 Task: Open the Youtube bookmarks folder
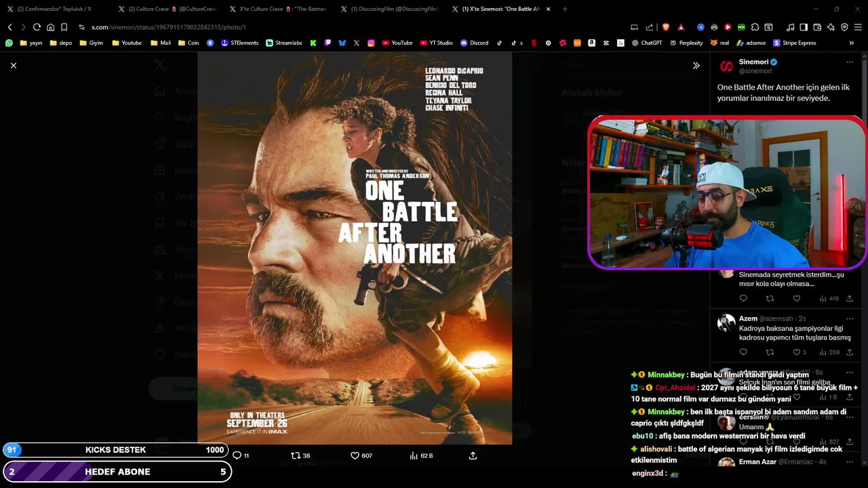pos(127,43)
